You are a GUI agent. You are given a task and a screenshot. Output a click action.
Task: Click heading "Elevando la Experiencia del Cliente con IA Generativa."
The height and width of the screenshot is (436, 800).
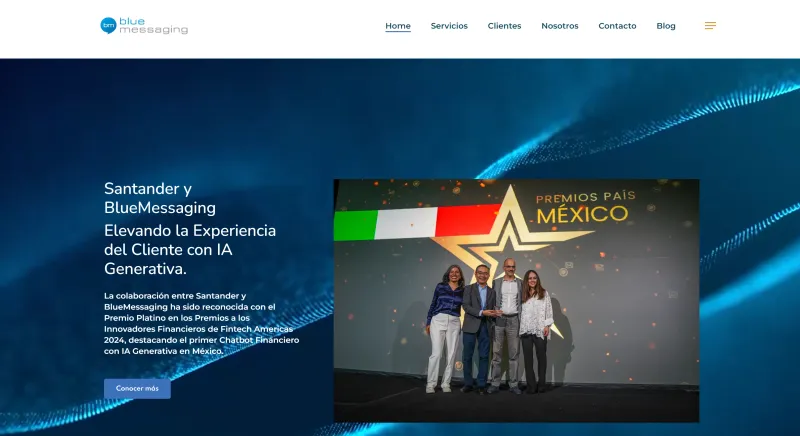(x=190, y=250)
